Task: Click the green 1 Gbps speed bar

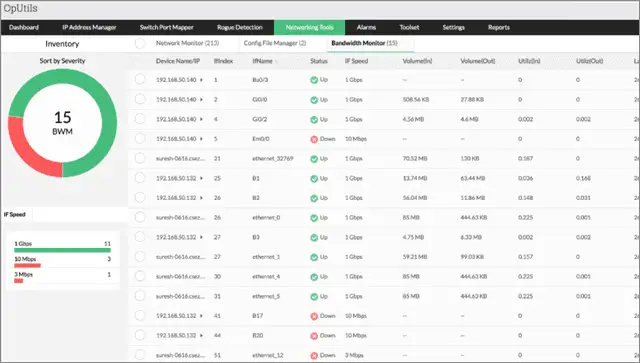Action: (x=62, y=250)
